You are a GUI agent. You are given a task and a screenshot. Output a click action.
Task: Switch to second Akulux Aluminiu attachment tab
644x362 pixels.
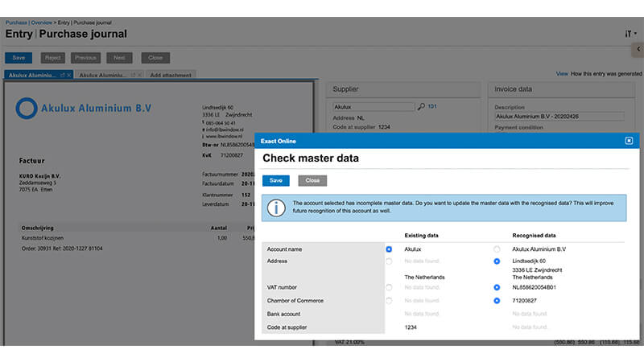[x=102, y=75]
